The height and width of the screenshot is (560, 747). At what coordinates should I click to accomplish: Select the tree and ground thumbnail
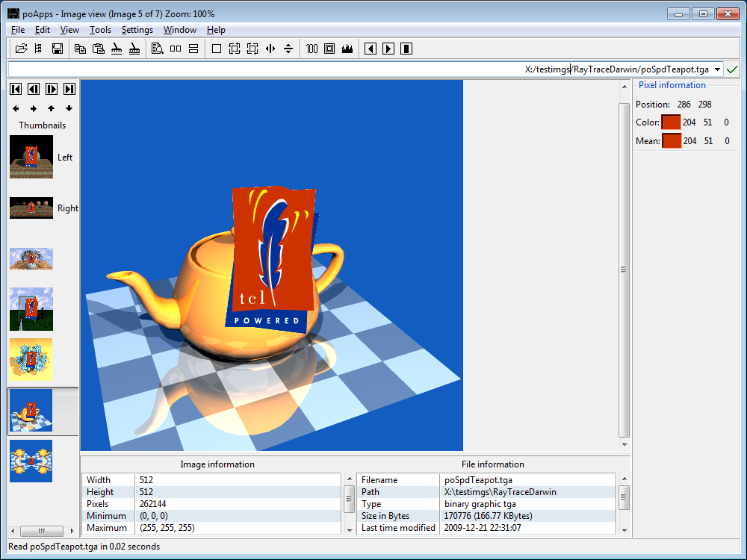(31, 258)
